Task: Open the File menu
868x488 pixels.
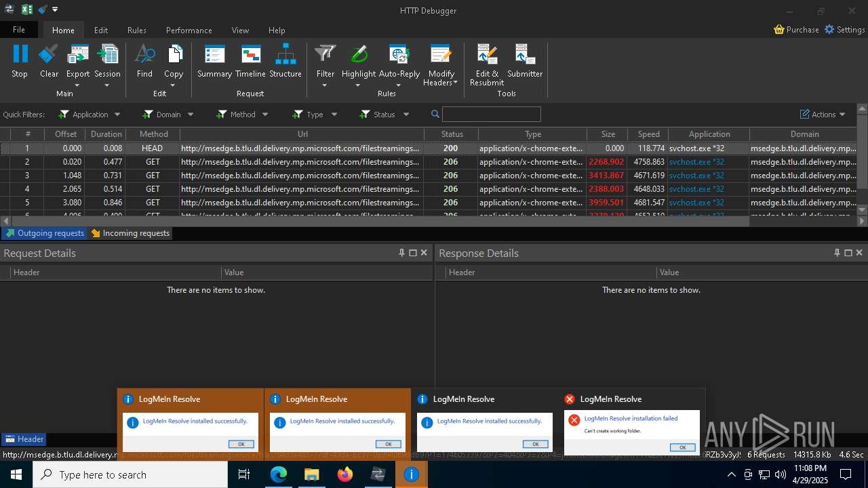Action: 19,30
